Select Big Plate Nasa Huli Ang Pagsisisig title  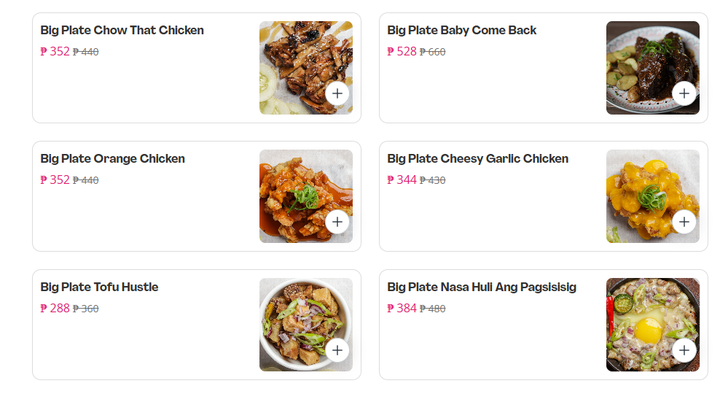482,287
